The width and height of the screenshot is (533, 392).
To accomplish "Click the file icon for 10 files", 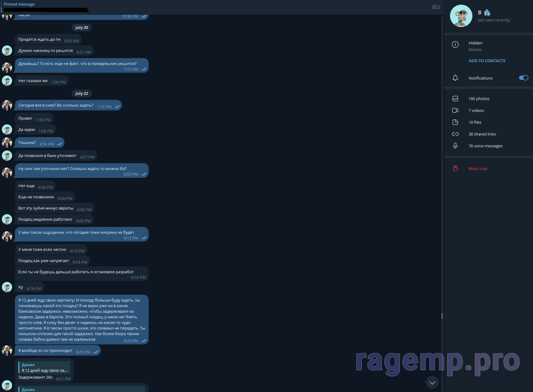I will (455, 122).
